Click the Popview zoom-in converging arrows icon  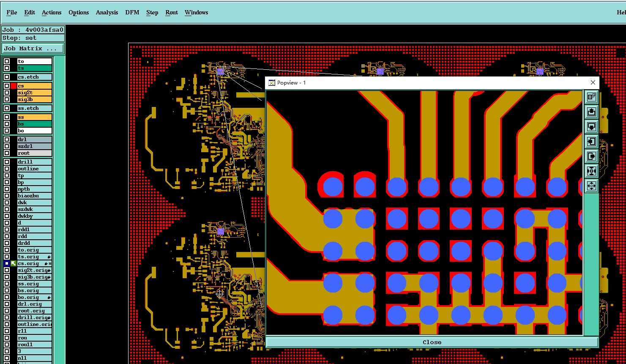(591, 171)
